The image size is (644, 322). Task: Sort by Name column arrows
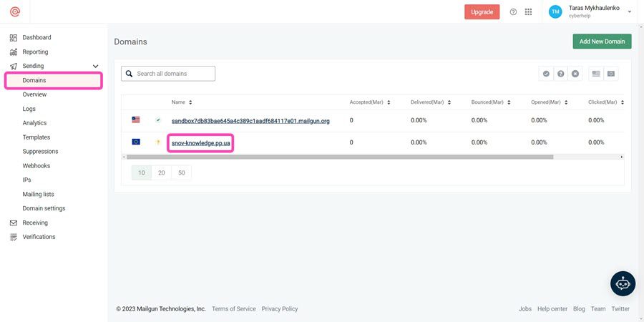pos(190,102)
